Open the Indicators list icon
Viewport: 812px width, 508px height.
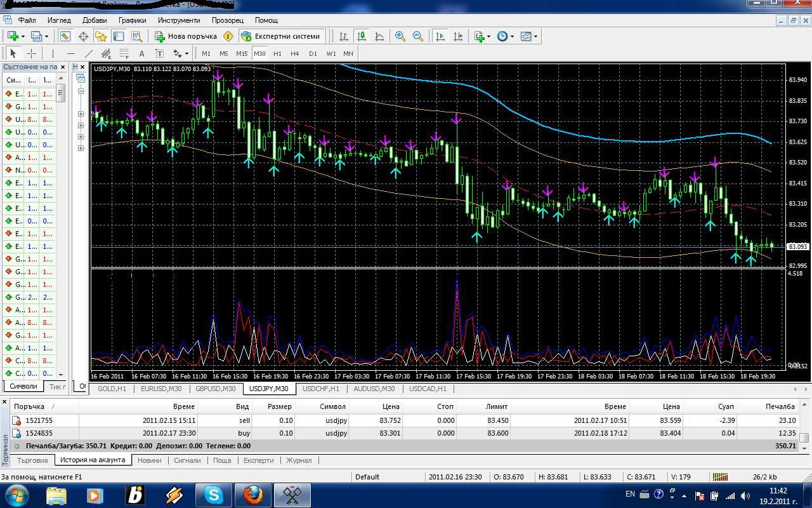tap(480, 36)
